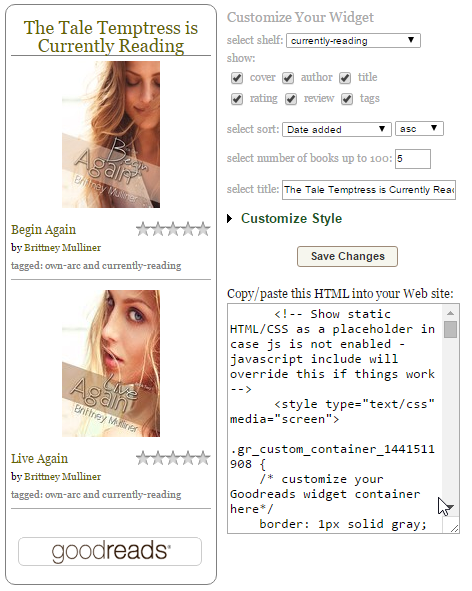Viewport: 472px width, 591px height.
Task: Toggle the review checkbox
Action: click(x=291, y=99)
